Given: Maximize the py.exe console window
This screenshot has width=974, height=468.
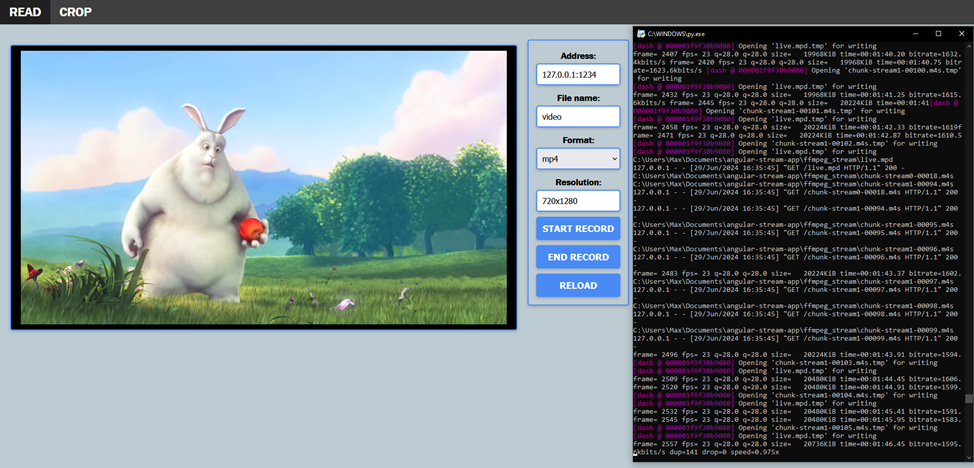Looking at the screenshot, I should (x=938, y=34).
